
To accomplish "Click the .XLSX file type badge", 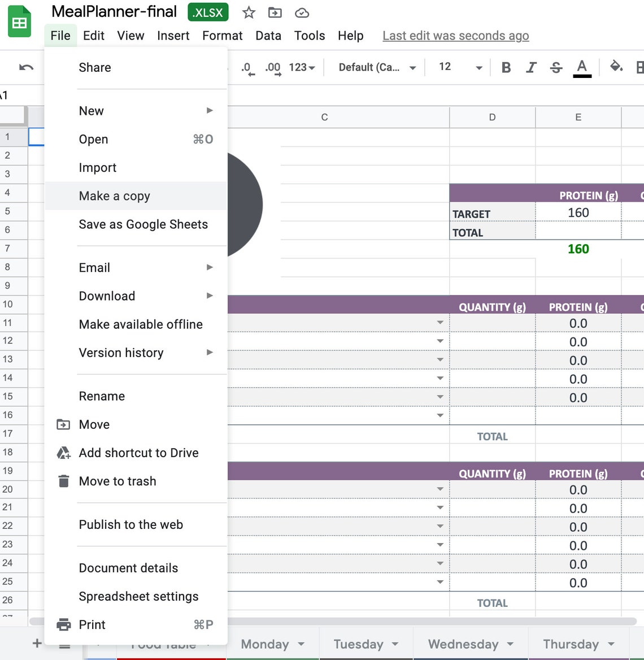I will coord(208,12).
